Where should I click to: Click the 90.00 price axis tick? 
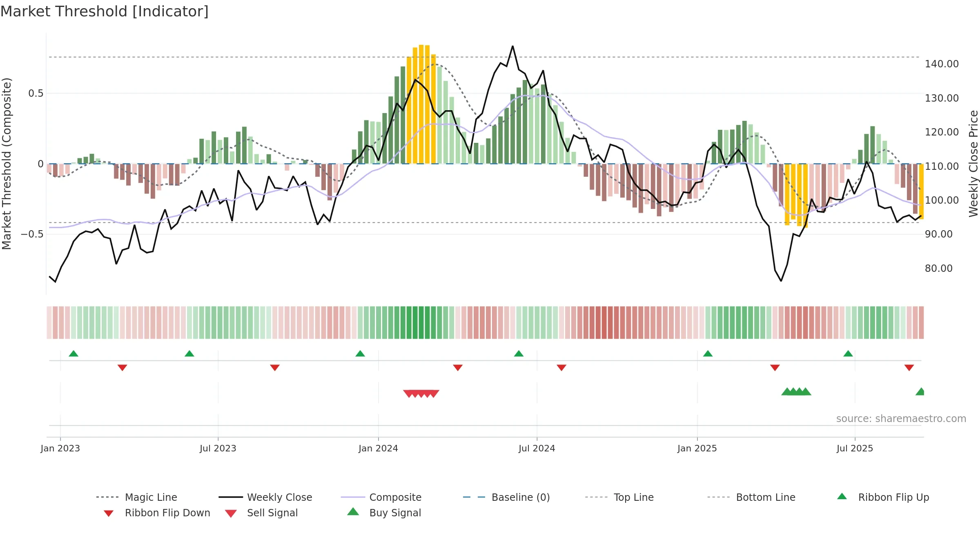point(939,234)
